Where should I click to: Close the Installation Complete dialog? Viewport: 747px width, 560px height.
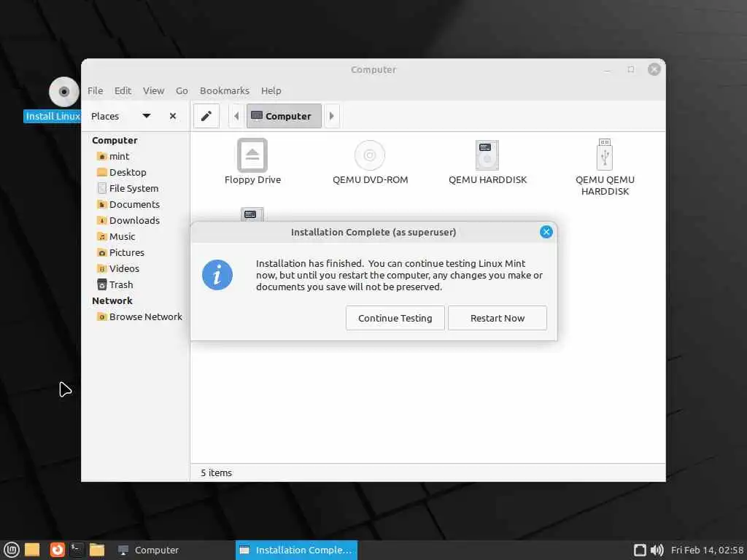[x=546, y=232]
